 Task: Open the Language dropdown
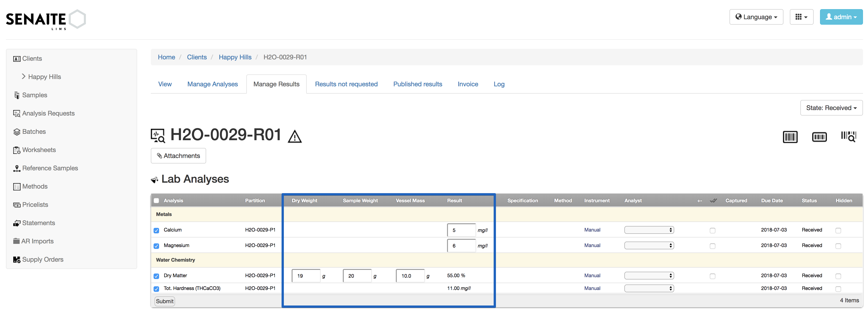point(756,16)
